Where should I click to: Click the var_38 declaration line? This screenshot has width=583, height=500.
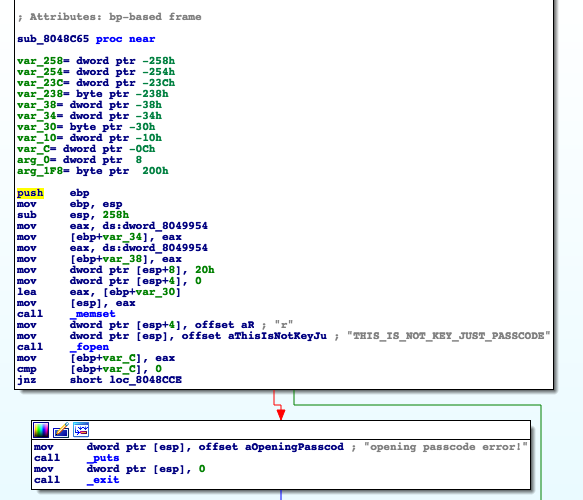(x=89, y=105)
